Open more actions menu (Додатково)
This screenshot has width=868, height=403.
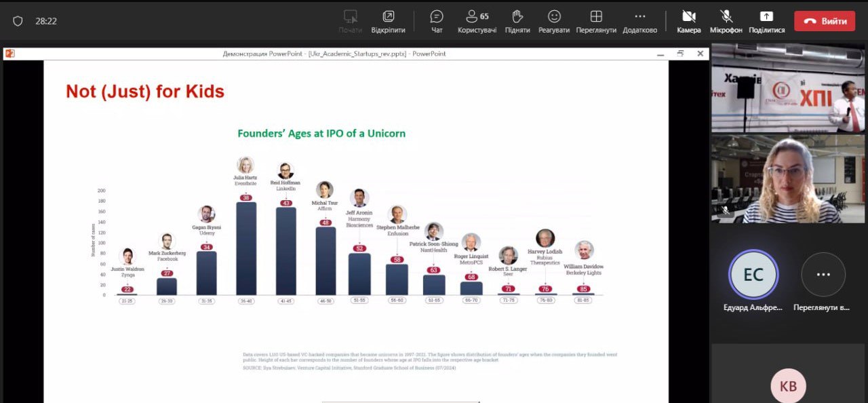click(639, 21)
